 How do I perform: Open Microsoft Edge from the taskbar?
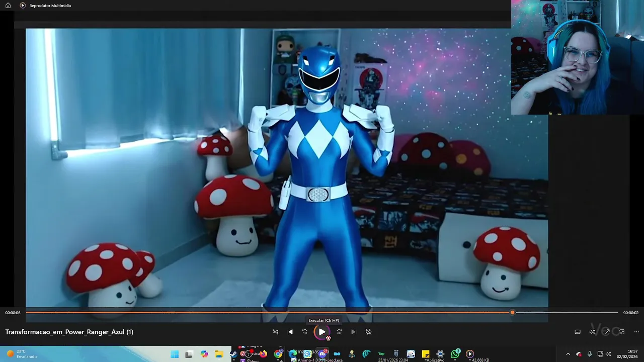(293, 354)
